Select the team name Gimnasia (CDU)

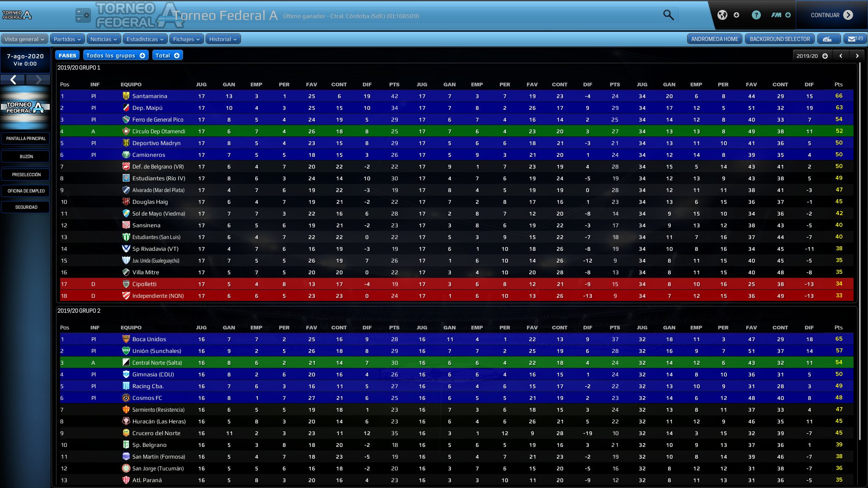coord(153,375)
